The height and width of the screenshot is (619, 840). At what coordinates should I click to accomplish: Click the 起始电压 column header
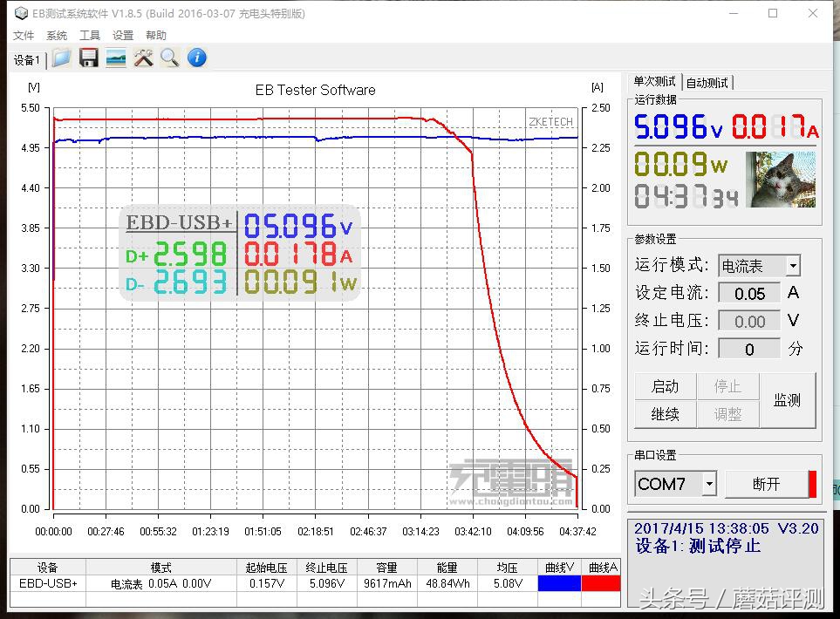[266, 567]
